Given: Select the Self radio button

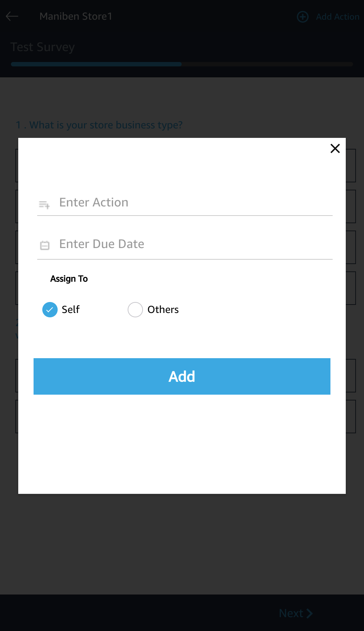Looking at the screenshot, I should point(50,310).
